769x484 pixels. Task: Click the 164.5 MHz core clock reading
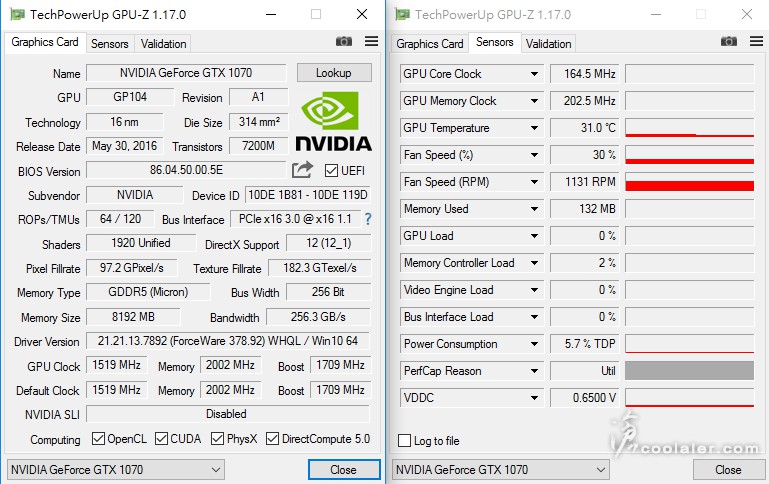pos(585,74)
